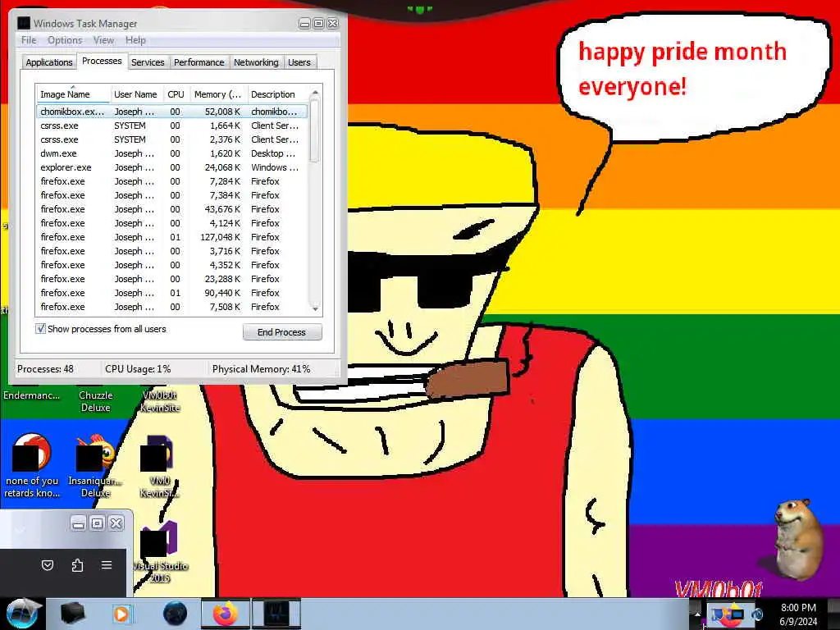Image resolution: width=840 pixels, height=630 pixels.
Task: Open the Help menu in Task Manager
Action: tap(135, 40)
